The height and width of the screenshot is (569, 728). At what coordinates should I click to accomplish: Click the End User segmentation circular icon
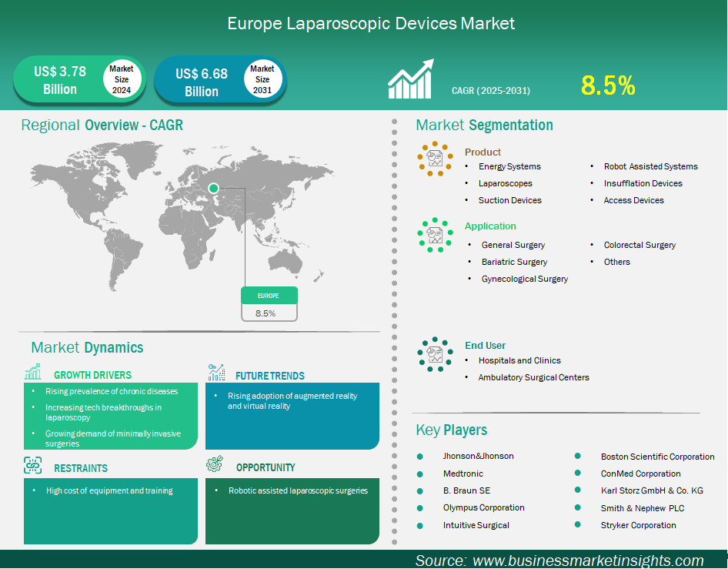point(435,354)
